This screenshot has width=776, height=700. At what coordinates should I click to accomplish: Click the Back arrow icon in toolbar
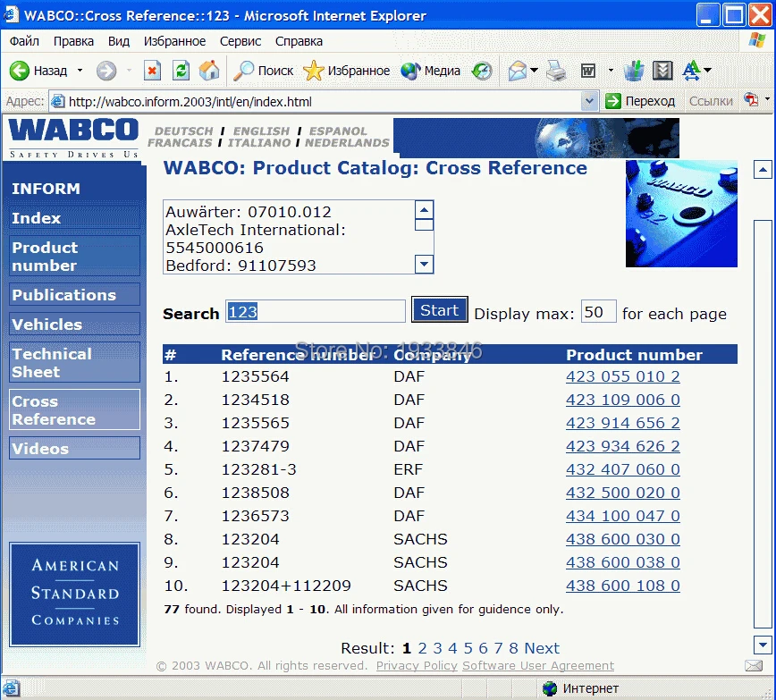tap(20, 71)
